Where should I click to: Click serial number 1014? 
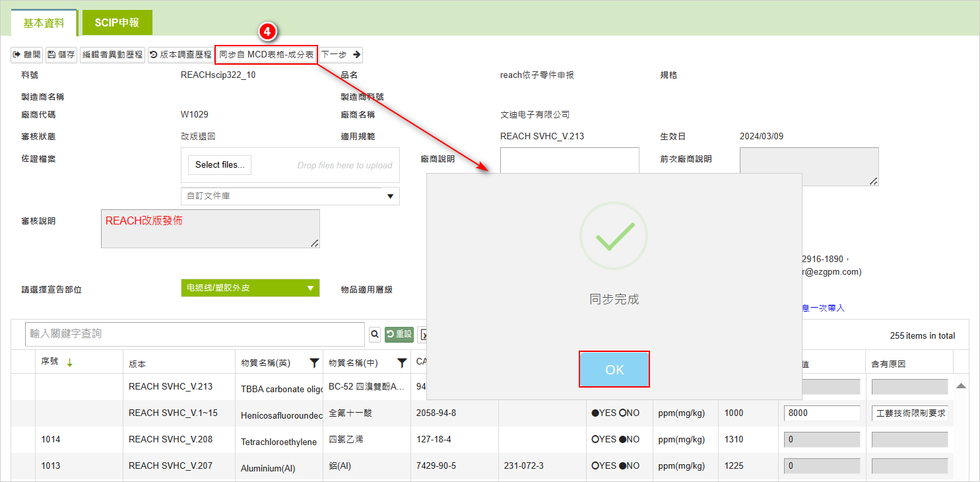pyautogui.click(x=51, y=440)
